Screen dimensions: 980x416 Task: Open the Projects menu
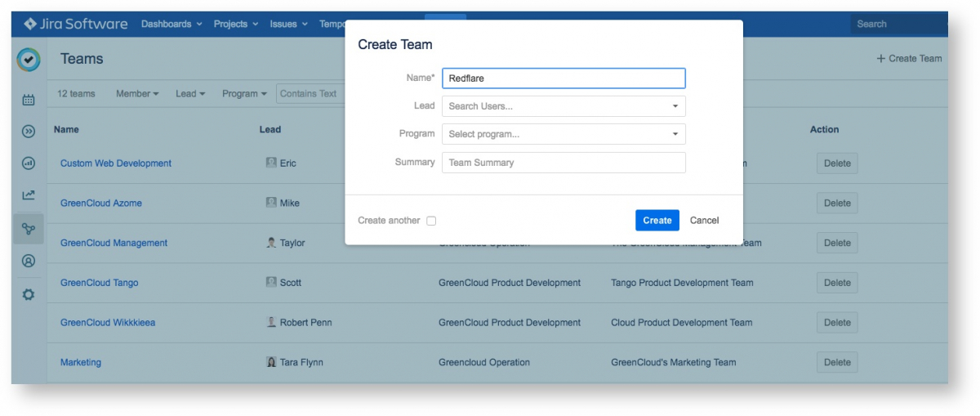tap(236, 25)
